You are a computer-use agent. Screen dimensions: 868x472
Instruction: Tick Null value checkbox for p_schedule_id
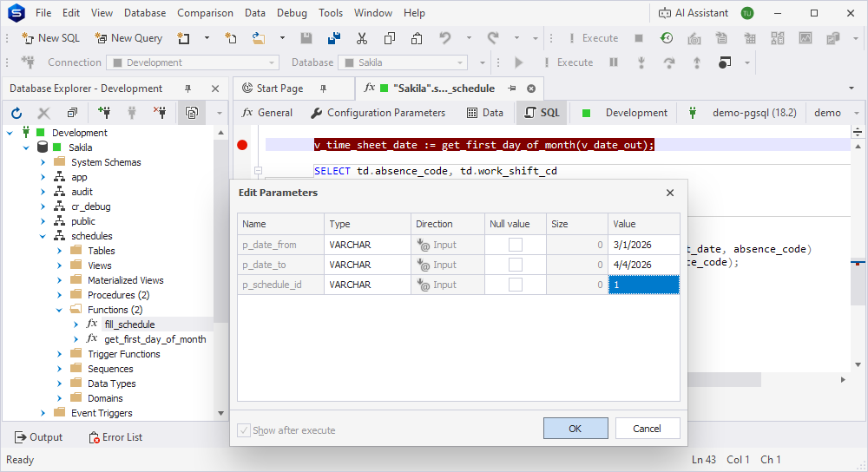click(516, 285)
